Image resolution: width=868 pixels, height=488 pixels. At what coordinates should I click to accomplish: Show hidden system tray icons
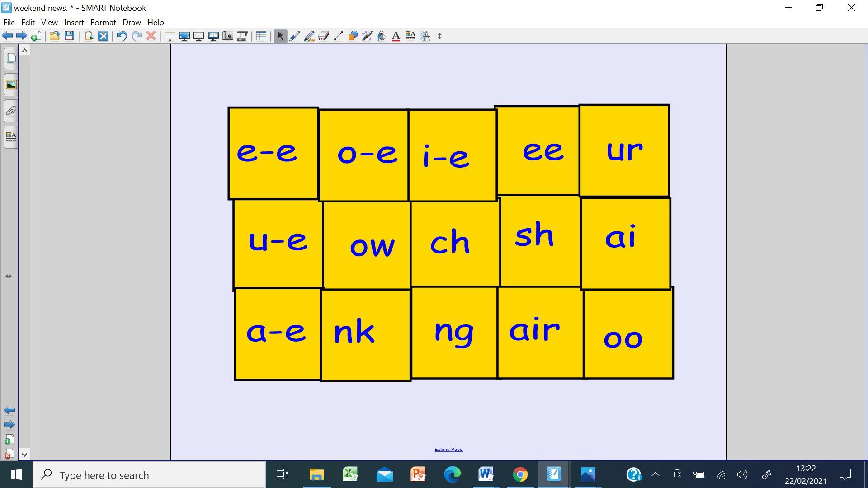pos(655,474)
